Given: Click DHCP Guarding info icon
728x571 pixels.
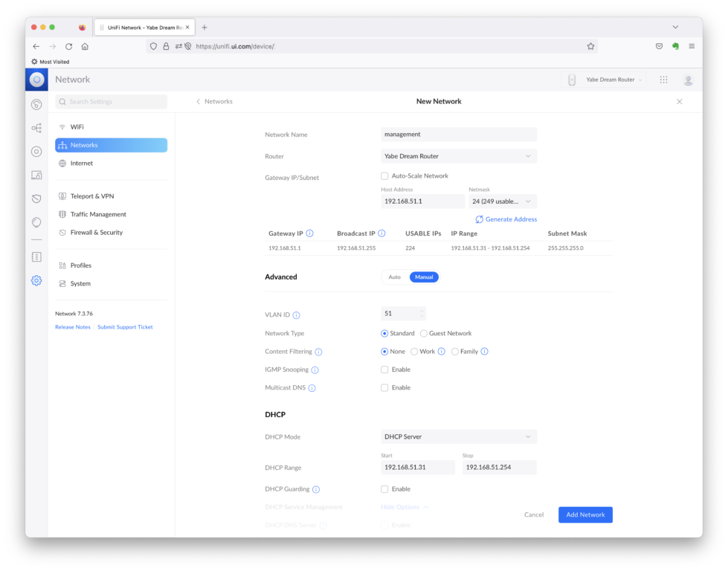Looking at the screenshot, I should [316, 489].
